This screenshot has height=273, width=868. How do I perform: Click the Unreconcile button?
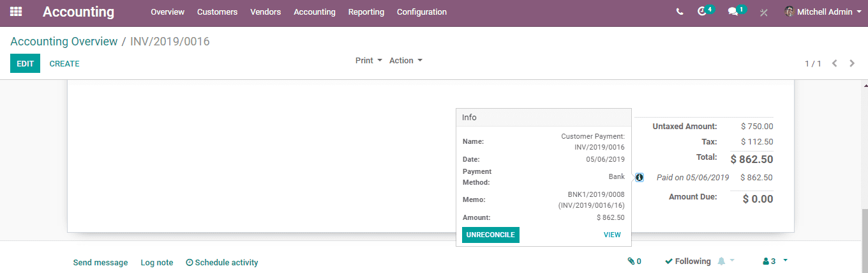[491, 235]
